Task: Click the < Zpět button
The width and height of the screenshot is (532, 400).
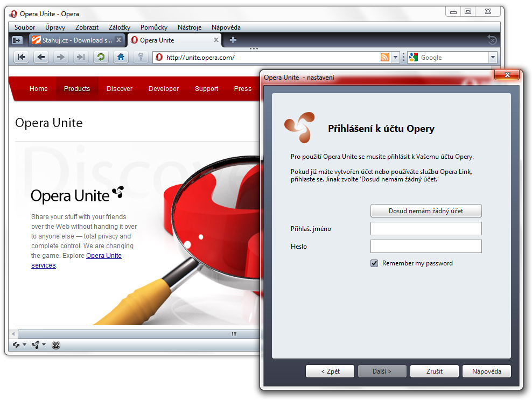Action: coord(330,371)
